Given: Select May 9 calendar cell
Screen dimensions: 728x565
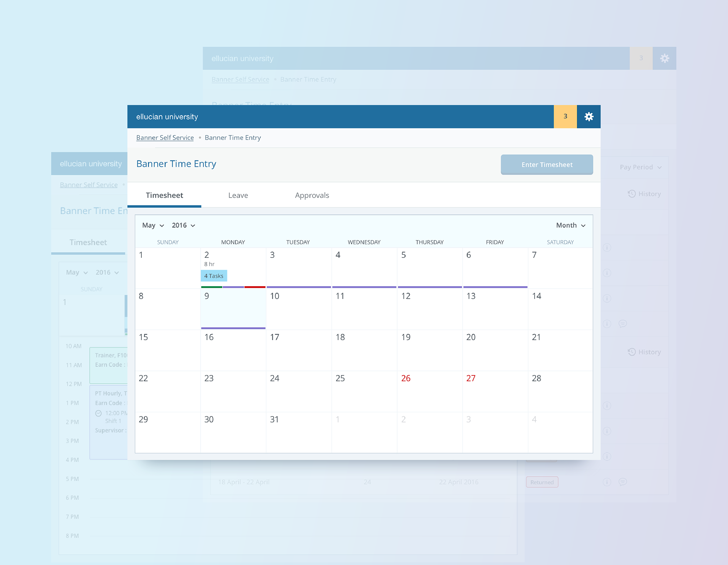Looking at the screenshot, I should coord(233,309).
